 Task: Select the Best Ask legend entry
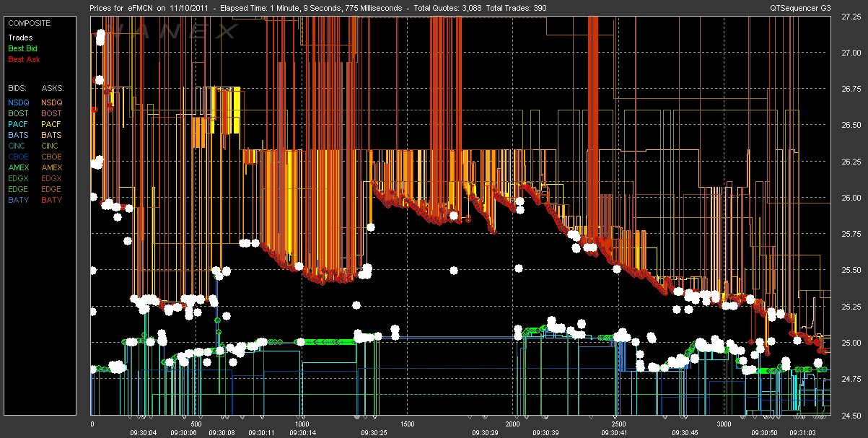pyautogui.click(x=23, y=59)
